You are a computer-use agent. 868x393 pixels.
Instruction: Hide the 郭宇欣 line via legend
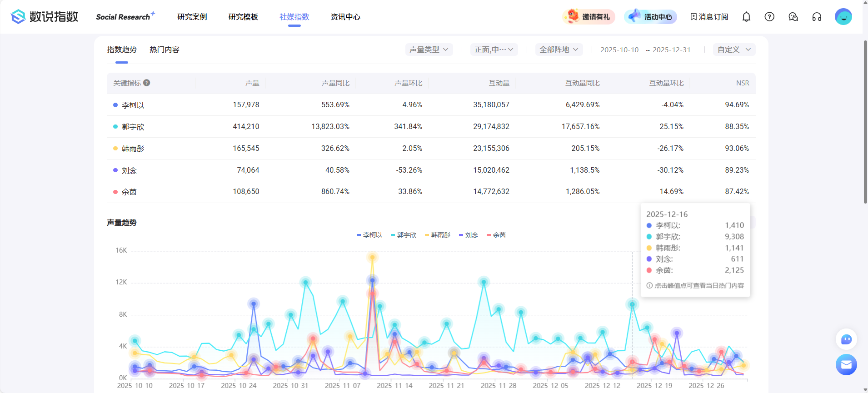404,235
